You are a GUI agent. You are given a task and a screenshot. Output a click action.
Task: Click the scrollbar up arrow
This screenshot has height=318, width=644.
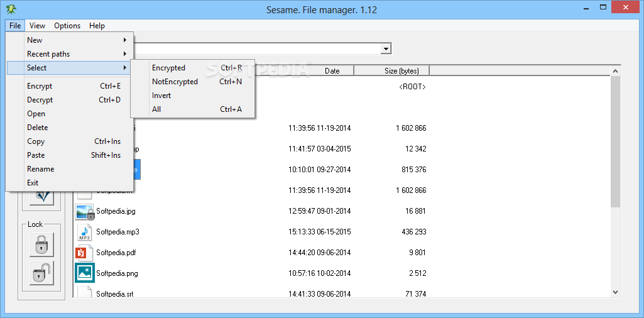(x=615, y=72)
